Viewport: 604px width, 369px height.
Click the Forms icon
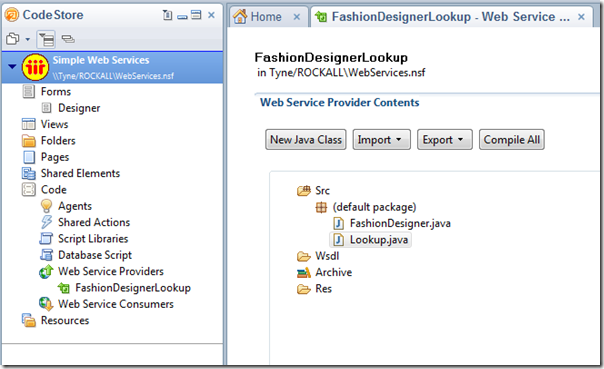(29, 92)
